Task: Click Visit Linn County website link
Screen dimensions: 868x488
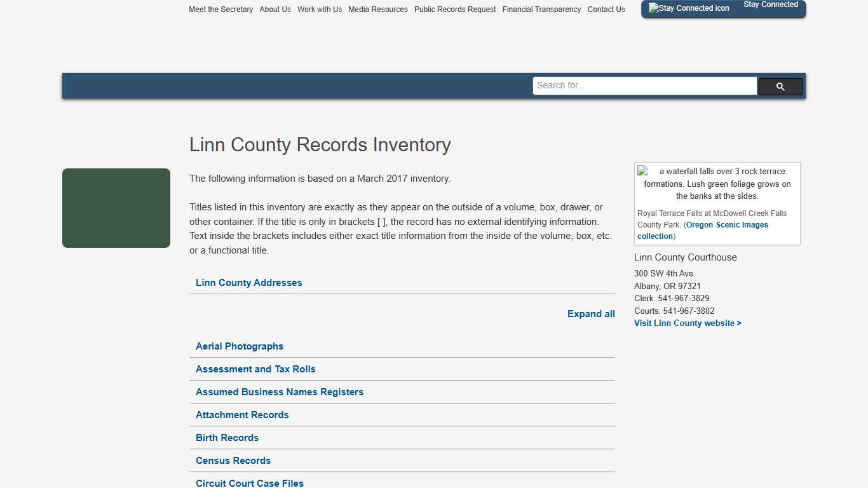Action: pos(688,323)
